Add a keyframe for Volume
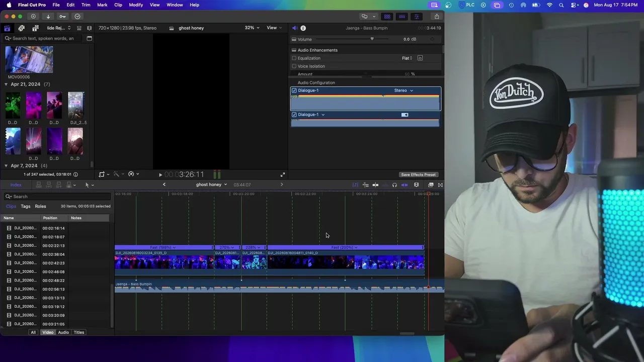The height and width of the screenshot is (362, 644). [432, 39]
